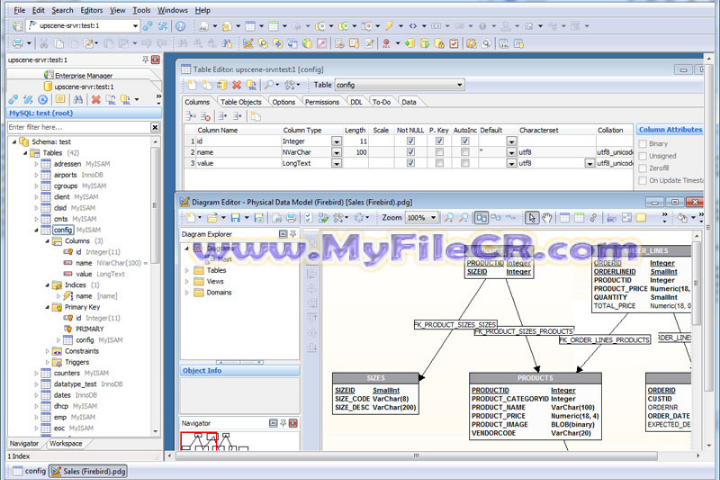Click the scissors cut icon
Viewport: 720px width, 480px height.
point(44,44)
